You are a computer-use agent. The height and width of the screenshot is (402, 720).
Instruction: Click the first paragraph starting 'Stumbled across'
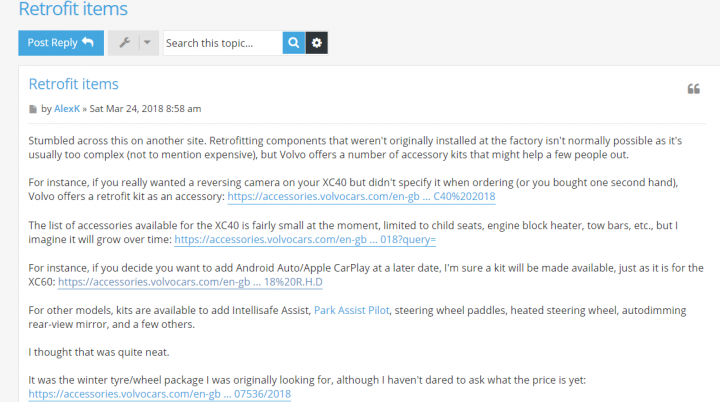coord(355,147)
